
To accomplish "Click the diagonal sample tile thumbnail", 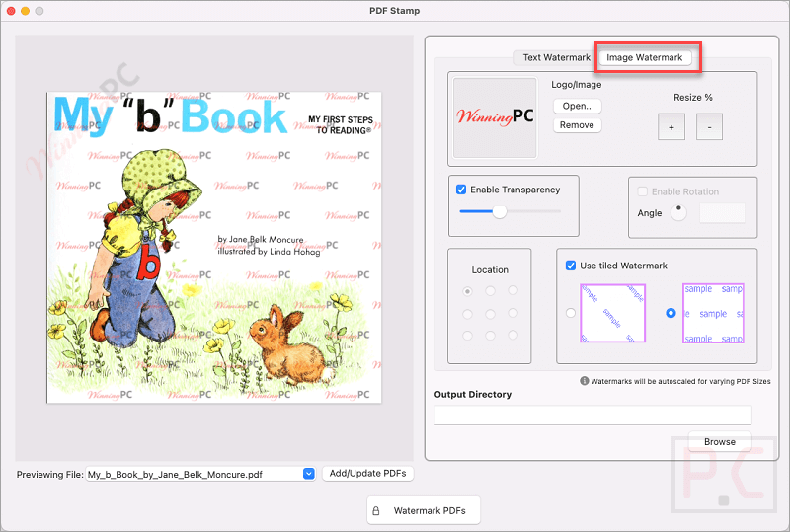I will click(x=612, y=313).
